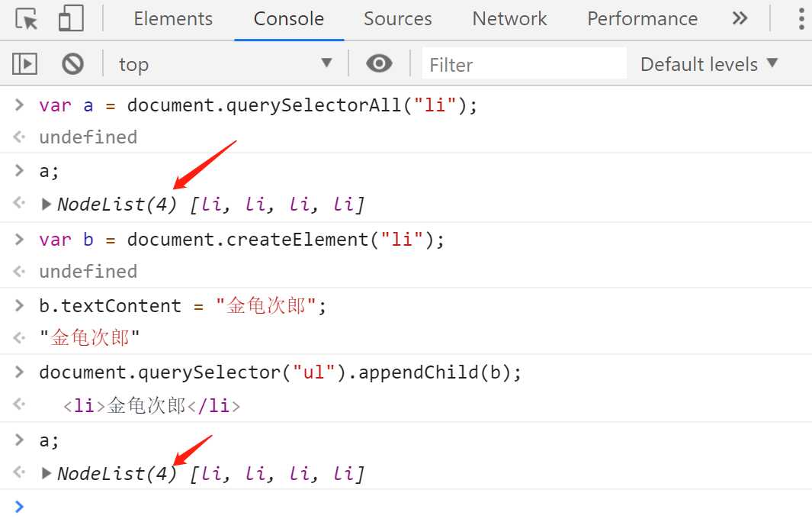Show the console sidebar panel
This screenshot has height=522, width=812.
pos(25,64)
